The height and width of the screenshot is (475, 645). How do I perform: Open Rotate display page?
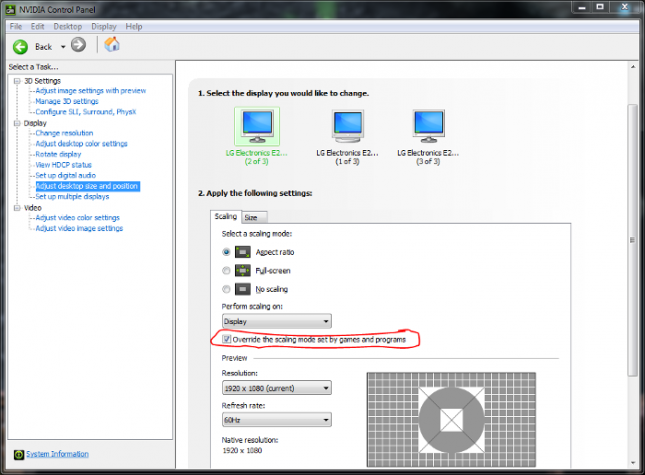tap(58, 154)
